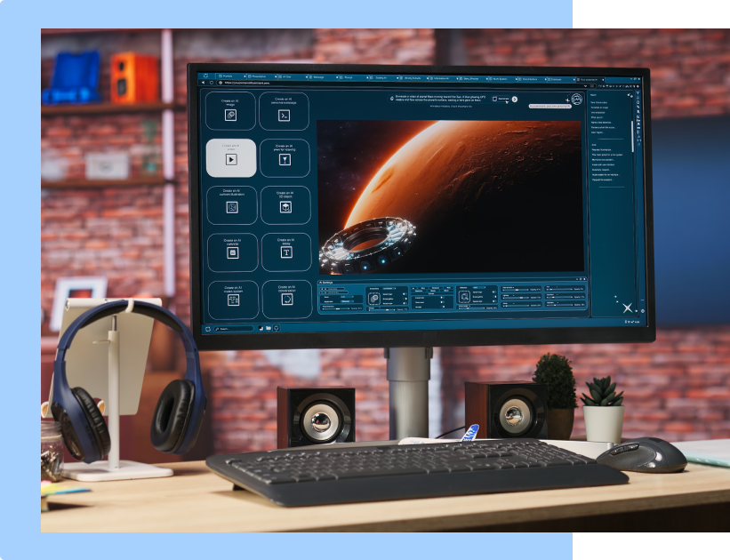Click the Generate button
Screen dimensions: 730x560
coord(504,99)
